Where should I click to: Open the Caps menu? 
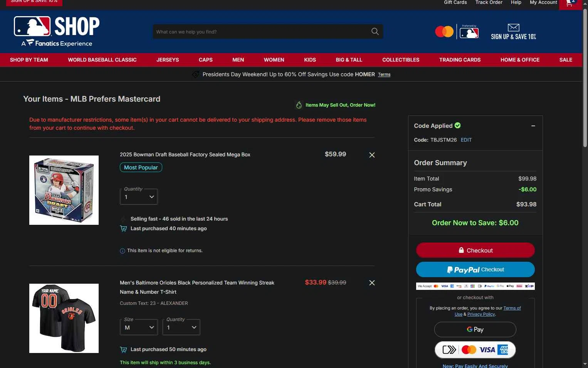[206, 60]
